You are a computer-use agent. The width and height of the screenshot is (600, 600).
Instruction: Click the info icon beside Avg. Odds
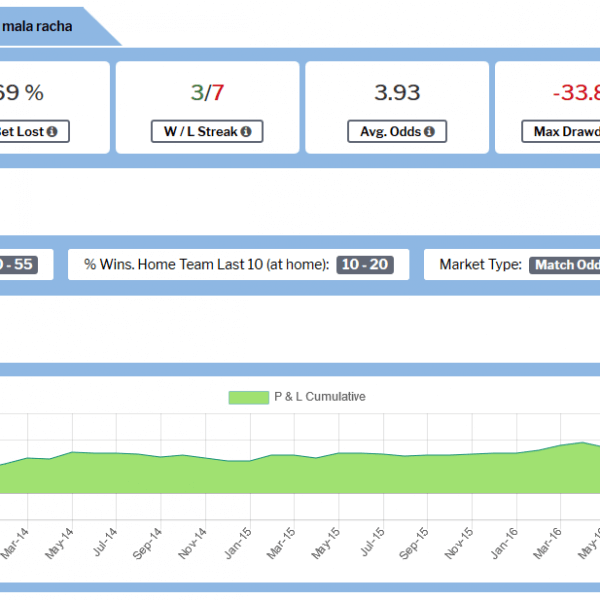pyautogui.click(x=429, y=132)
